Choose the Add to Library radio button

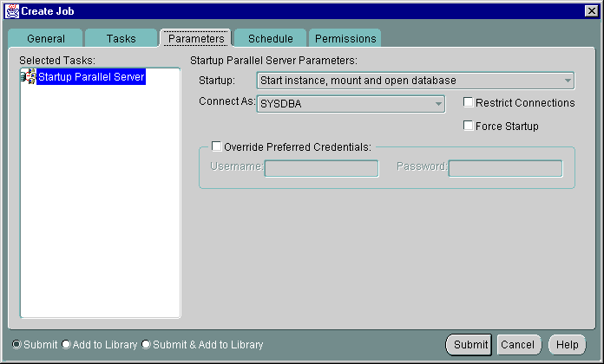tap(66, 345)
